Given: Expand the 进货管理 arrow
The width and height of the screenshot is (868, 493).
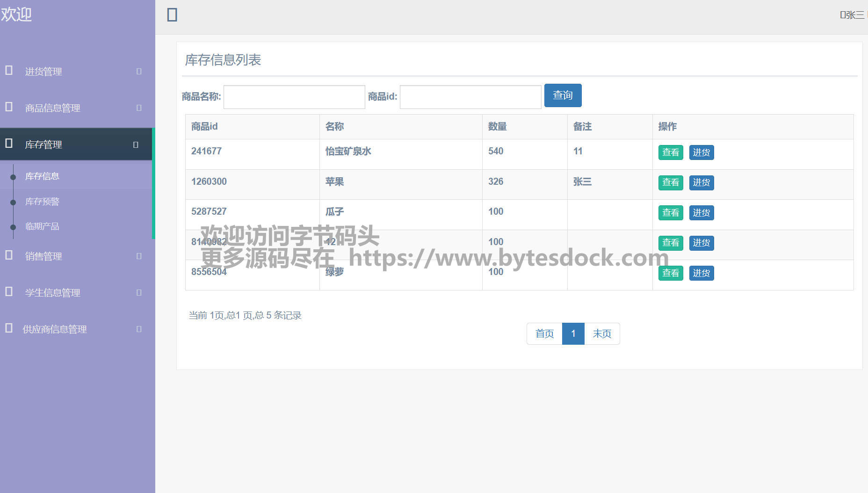Looking at the screenshot, I should (x=139, y=72).
